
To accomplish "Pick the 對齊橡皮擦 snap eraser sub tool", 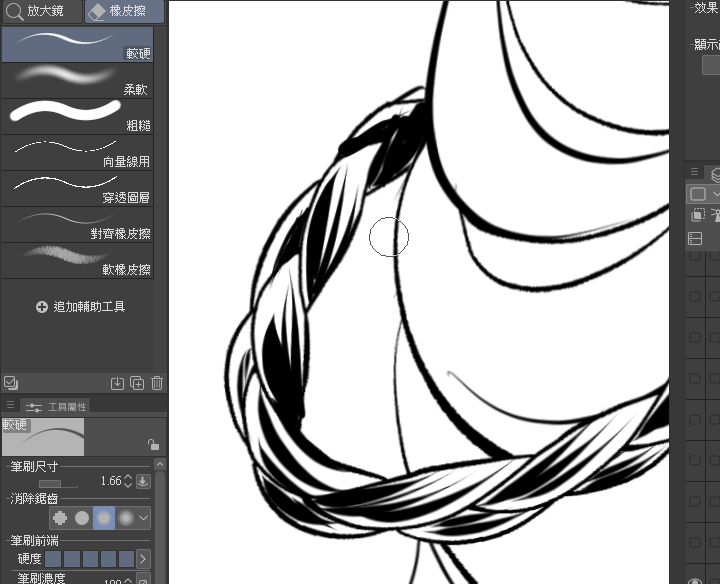I will pos(77,225).
